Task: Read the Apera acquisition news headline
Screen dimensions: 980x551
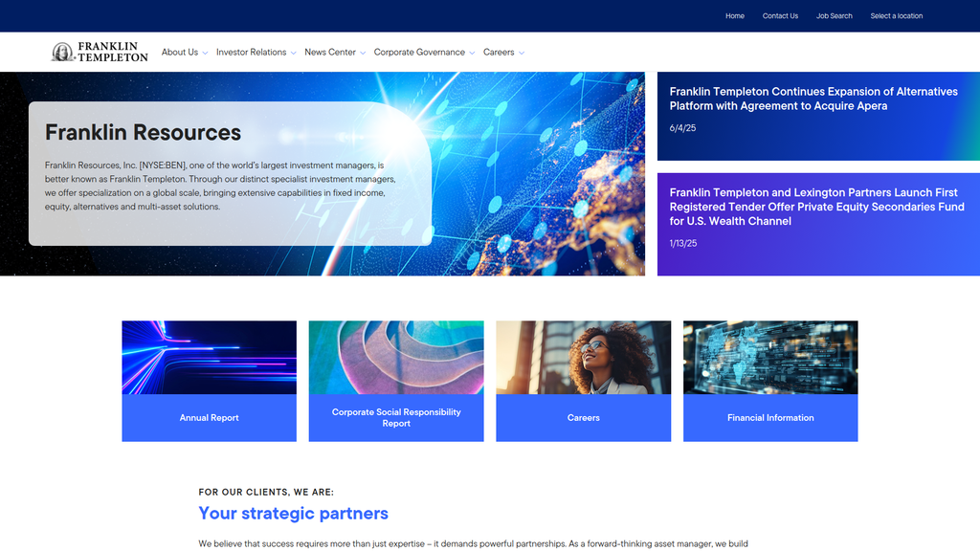Action: pyautogui.click(x=813, y=99)
